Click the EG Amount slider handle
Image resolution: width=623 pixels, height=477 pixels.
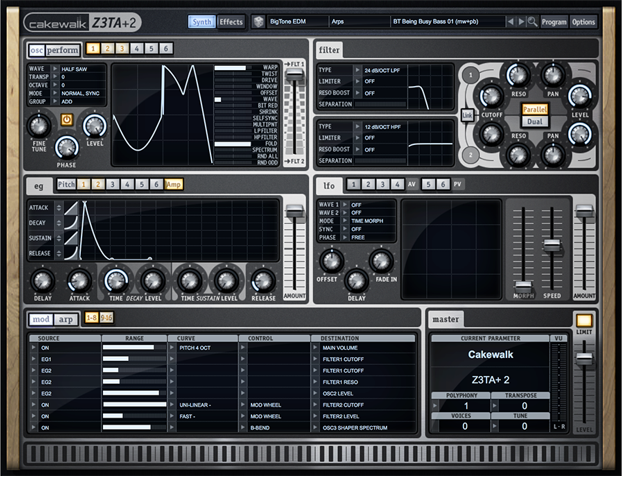tap(294, 211)
